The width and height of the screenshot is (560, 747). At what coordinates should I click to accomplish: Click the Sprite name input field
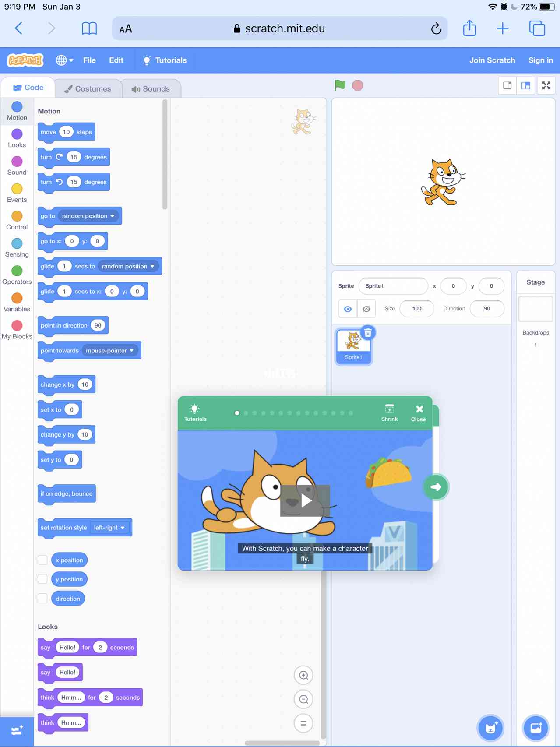pyautogui.click(x=393, y=286)
